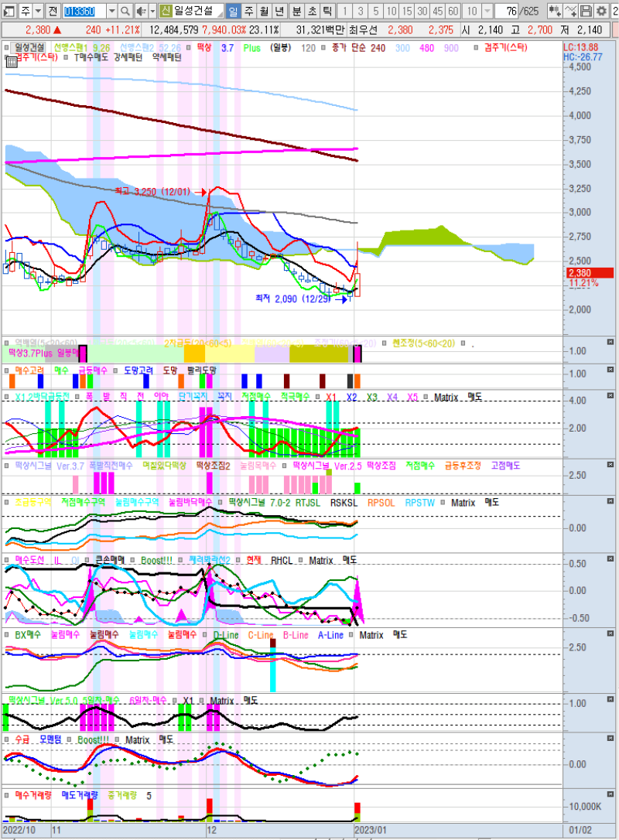Click the LC:13.88 indicator text

(581, 47)
